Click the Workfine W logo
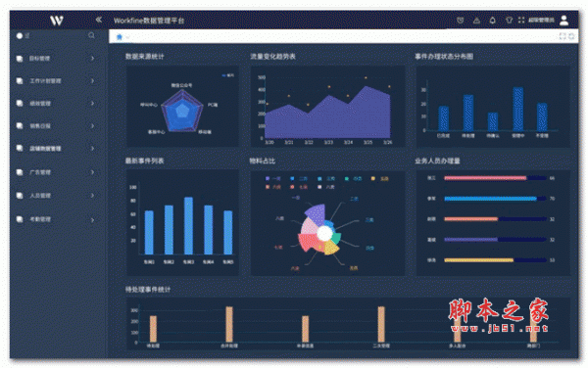This screenshot has width=588, height=368. (57, 21)
